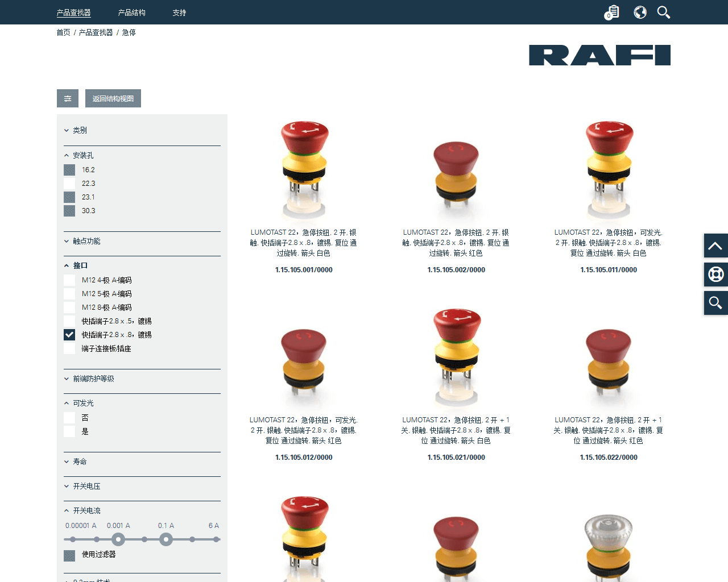Enable the M12 4-极 A-编码 checkbox
728x582 pixels.
click(69, 280)
